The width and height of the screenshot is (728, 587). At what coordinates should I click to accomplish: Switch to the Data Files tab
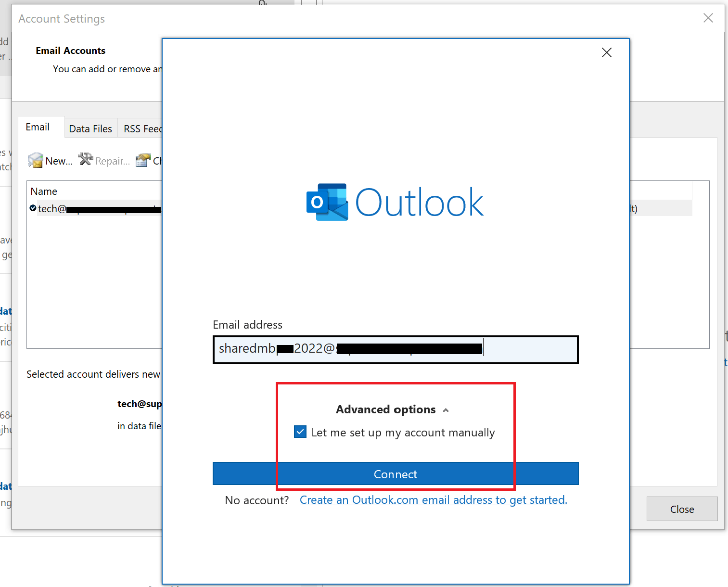coord(90,128)
